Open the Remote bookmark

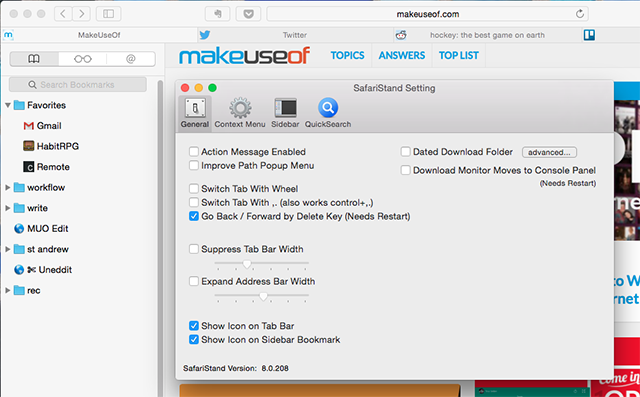tap(47, 167)
